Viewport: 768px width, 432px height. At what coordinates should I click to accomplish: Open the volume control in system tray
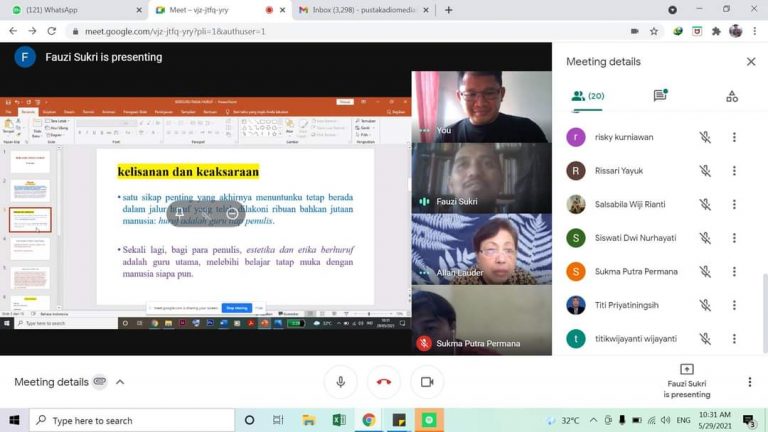click(665, 420)
